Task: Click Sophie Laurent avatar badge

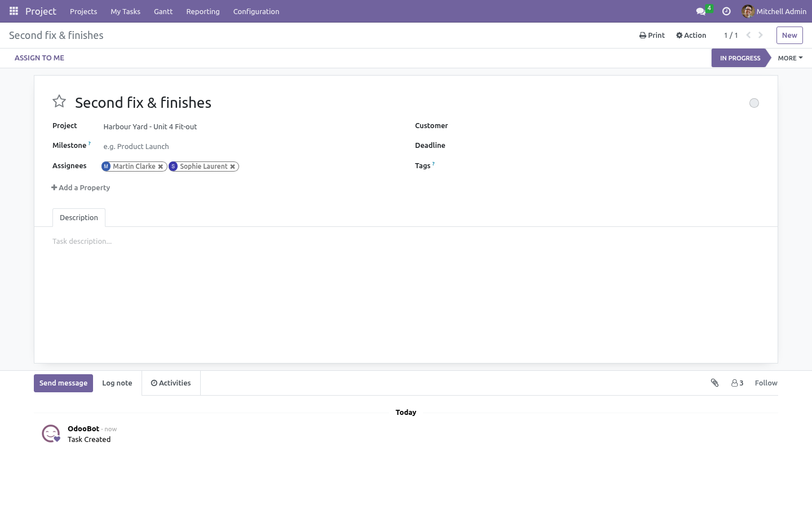Action: (x=173, y=167)
